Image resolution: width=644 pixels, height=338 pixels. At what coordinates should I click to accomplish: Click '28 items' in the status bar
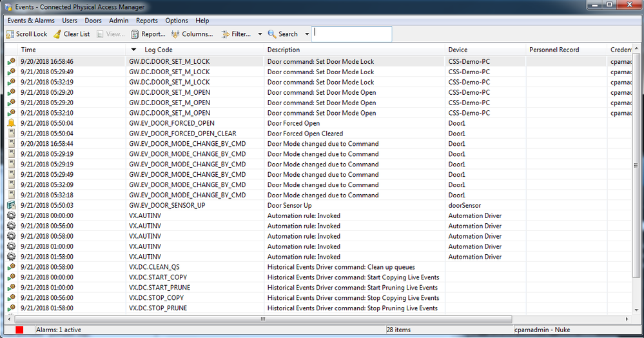[398, 330]
